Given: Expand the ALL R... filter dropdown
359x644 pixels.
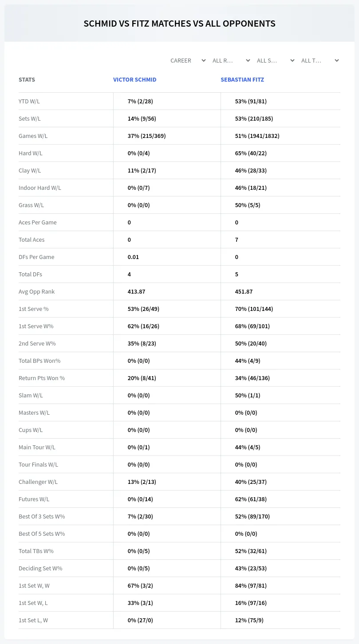Looking at the screenshot, I should coord(231,60).
